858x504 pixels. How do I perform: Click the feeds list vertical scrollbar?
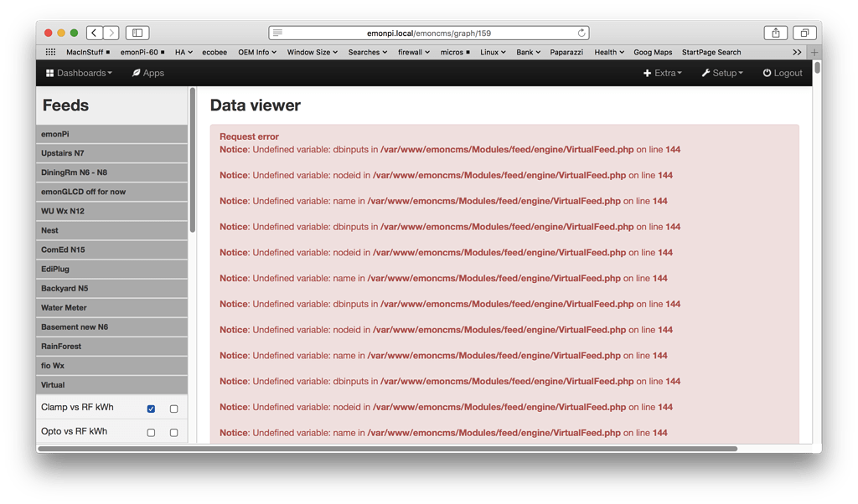tap(192, 160)
